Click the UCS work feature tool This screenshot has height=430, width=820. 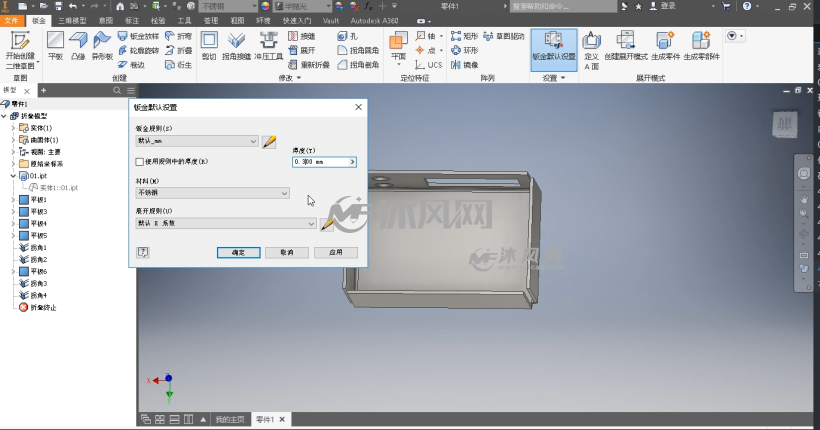428,64
